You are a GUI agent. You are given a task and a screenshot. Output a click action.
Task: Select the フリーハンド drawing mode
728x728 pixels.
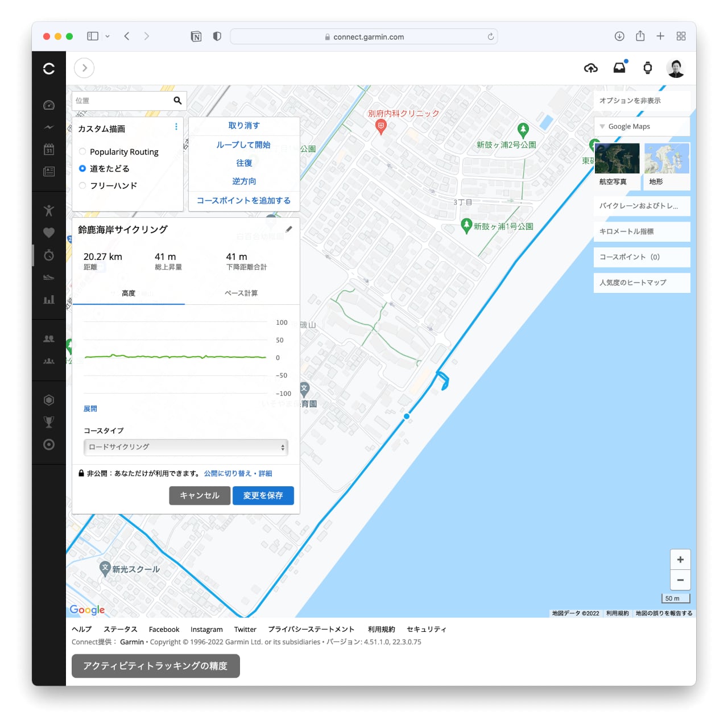point(83,185)
